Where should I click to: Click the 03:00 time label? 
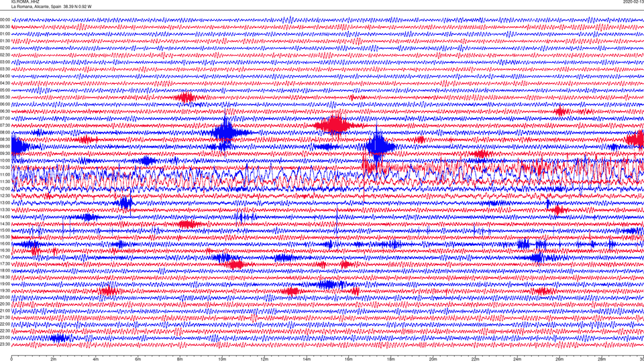[5, 62]
